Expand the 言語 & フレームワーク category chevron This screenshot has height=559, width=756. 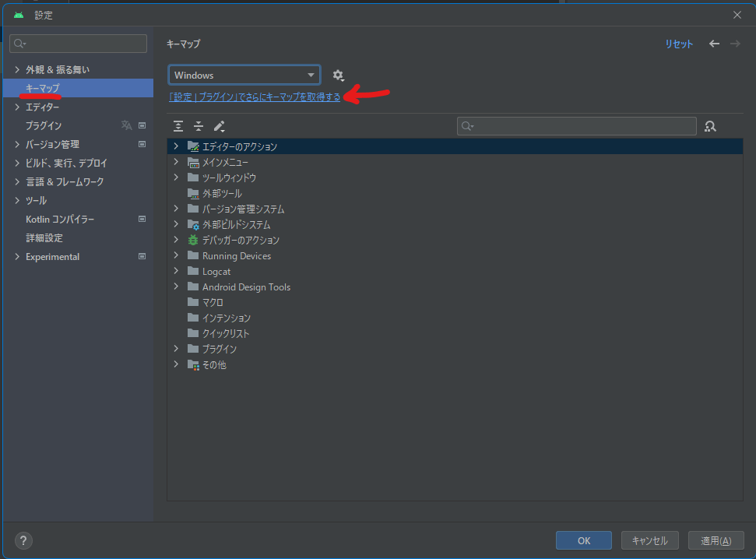[17, 182]
